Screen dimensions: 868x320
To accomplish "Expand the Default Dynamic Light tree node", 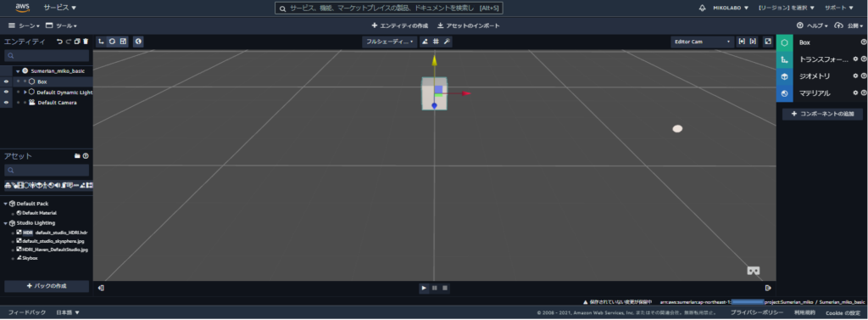I will [x=25, y=92].
